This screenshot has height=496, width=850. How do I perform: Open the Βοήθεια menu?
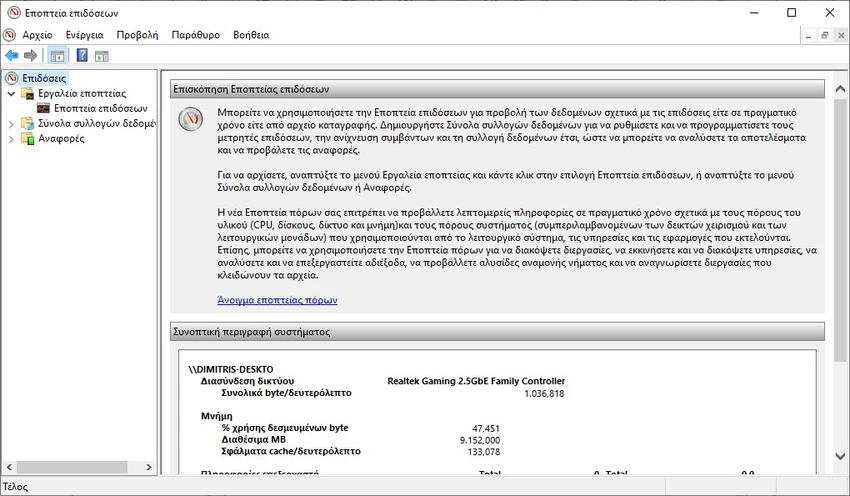[x=251, y=35]
